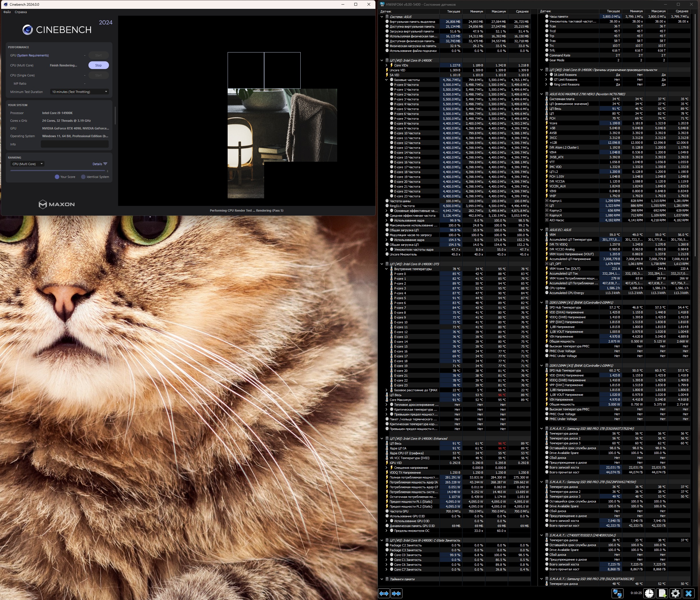The width and height of the screenshot is (700, 600).
Task: Click the Maxon logo
Action: tap(56, 204)
